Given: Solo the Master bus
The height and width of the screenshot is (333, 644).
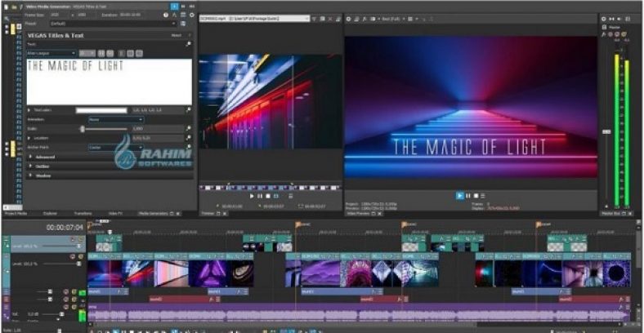Looking at the screenshot, I should click(x=624, y=34).
